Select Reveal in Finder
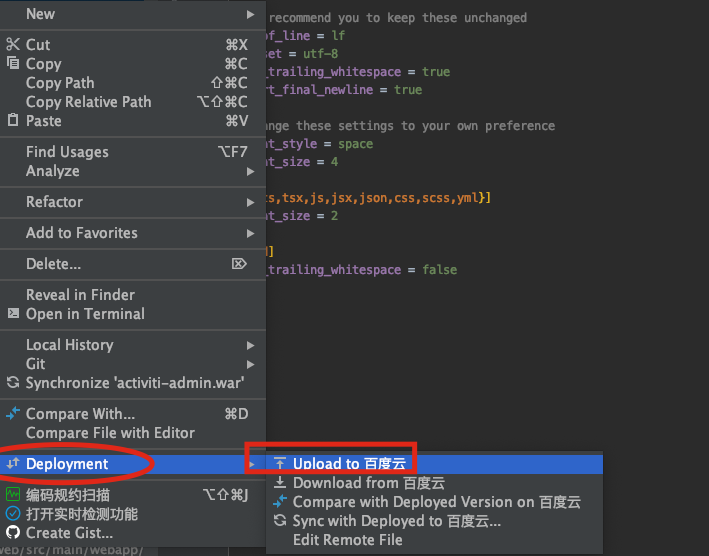Viewport: 709px width, 556px height. [132, 295]
